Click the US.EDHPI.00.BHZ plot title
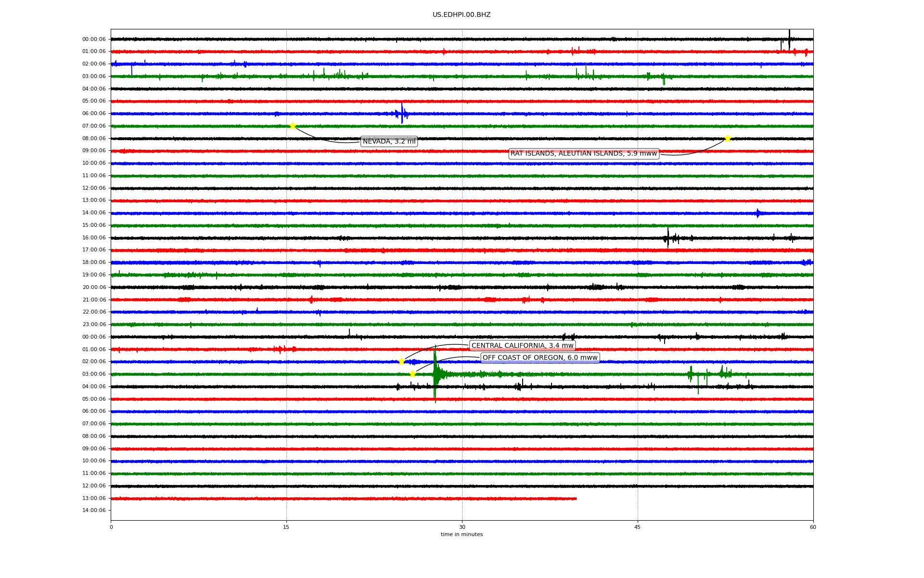The height and width of the screenshot is (578, 924). (x=461, y=15)
